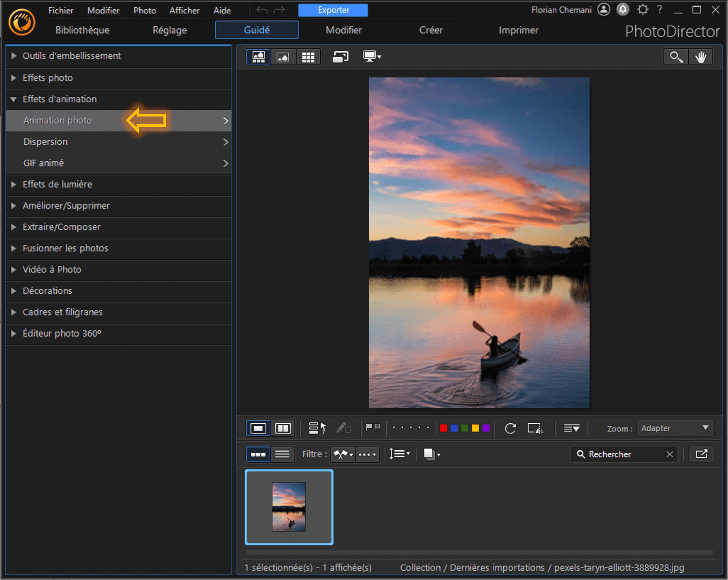Select the sunset photo thumbnail in filmstrip

click(289, 507)
